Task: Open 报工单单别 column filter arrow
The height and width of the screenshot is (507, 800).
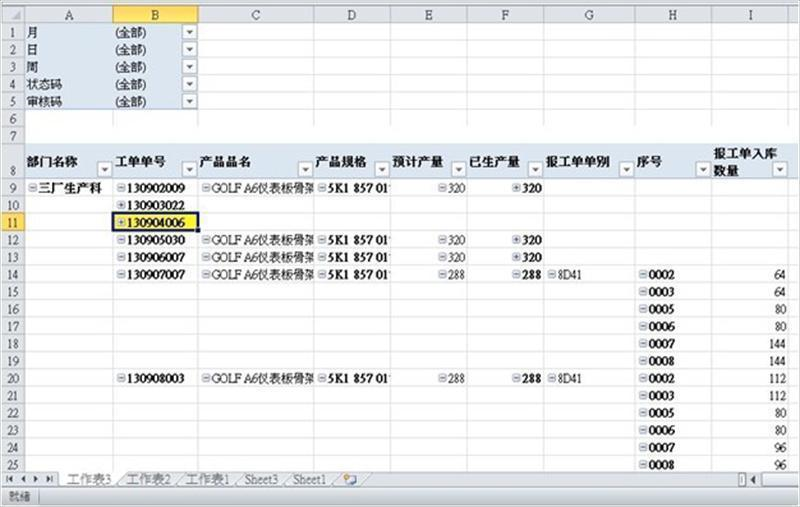Action: pyautogui.click(x=626, y=169)
